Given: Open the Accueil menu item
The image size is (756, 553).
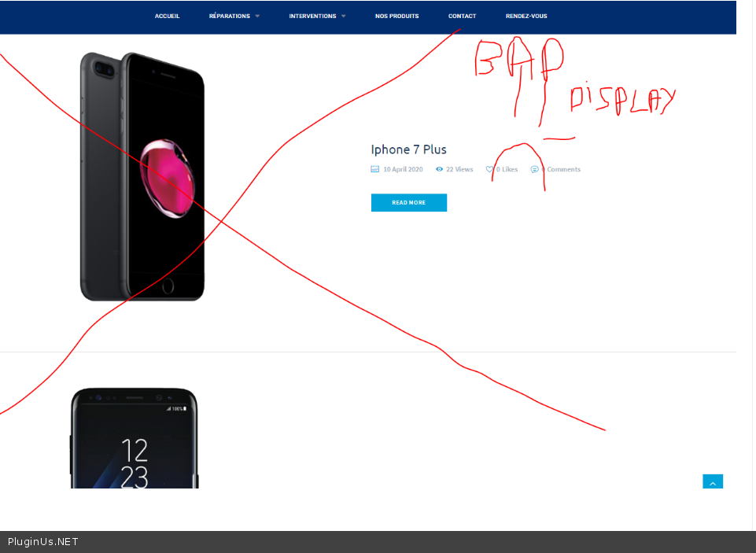Looking at the screenshot, I should (x=168, y=17).
